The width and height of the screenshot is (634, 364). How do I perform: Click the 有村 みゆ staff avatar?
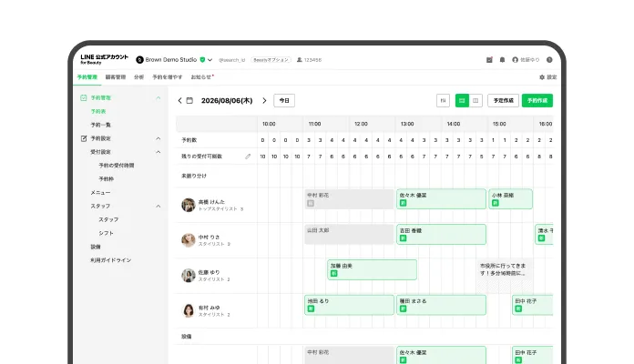(189, 310)
